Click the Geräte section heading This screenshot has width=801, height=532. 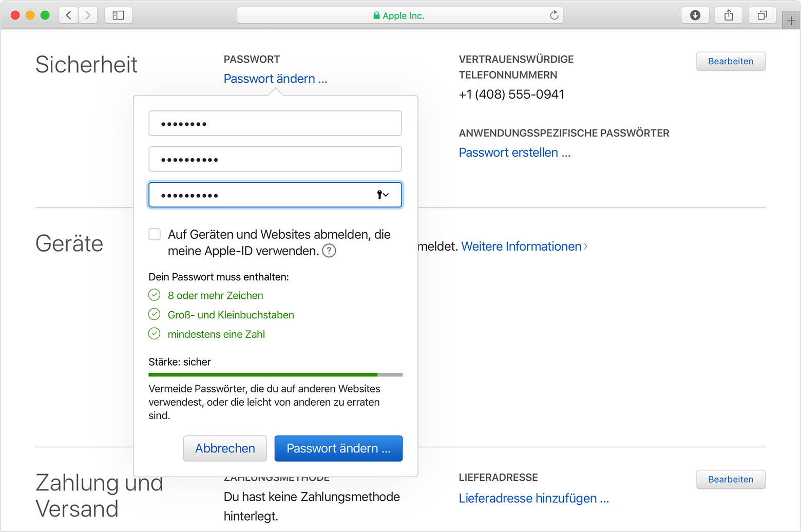point(69,243)
